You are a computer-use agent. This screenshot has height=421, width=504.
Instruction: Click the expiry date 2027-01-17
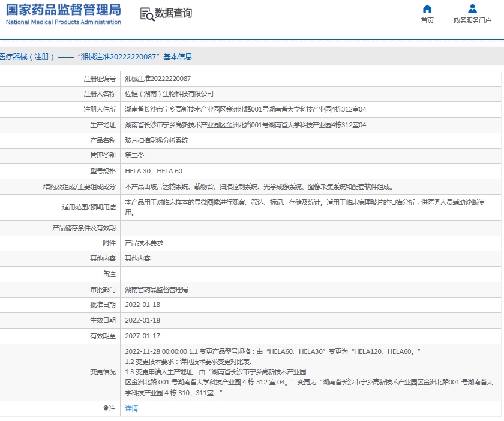pos(142,336)
